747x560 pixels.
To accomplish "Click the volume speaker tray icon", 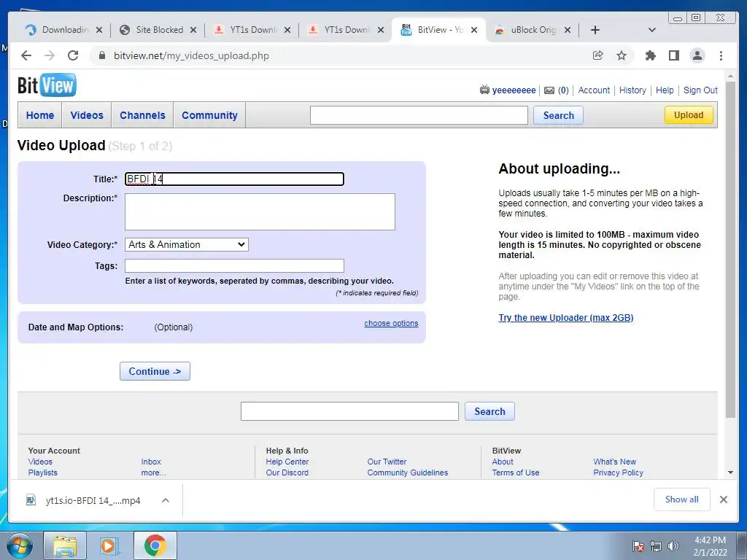I will coord(673,545).
